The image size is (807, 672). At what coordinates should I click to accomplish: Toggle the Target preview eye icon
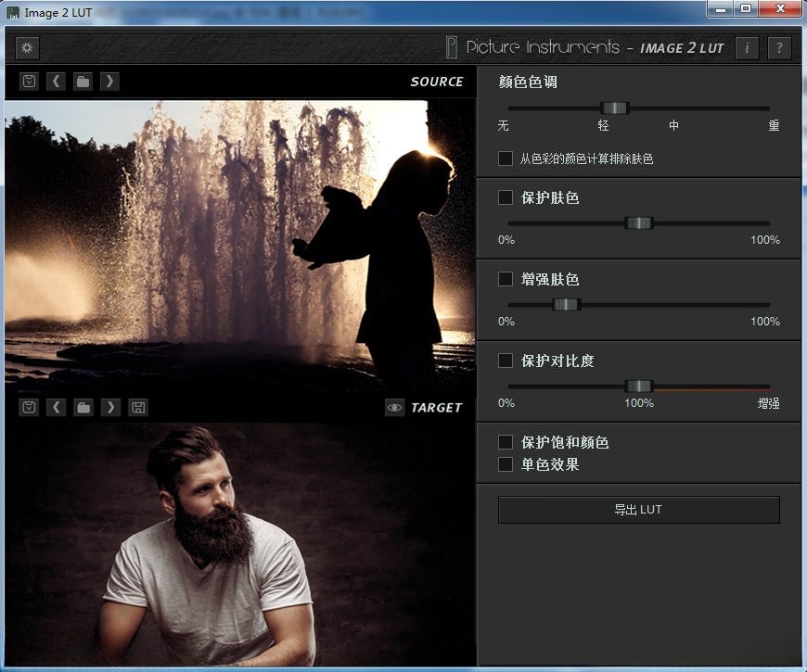[393, 407]
